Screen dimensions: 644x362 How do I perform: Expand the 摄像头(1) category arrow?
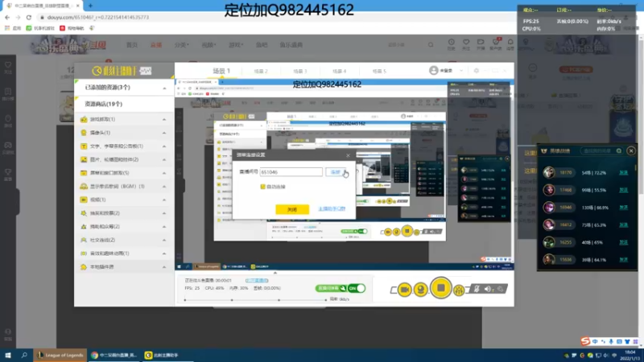click(164, 133)
